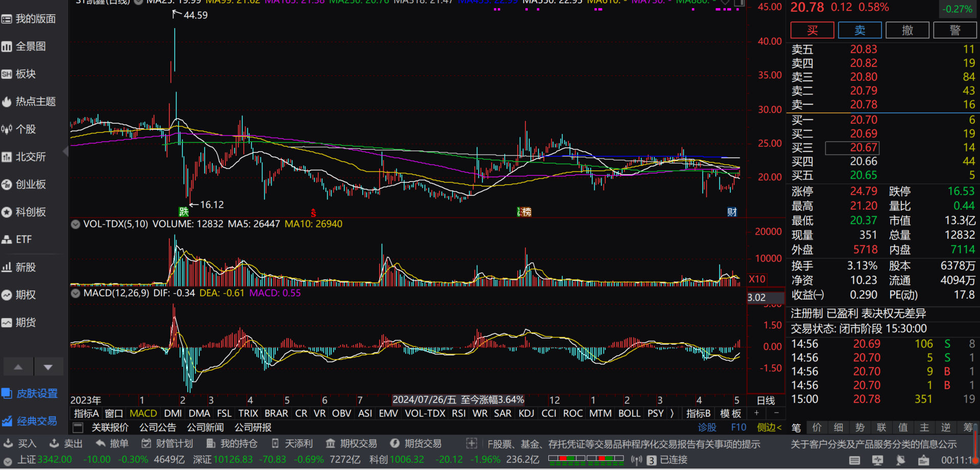Open 期权交易 options trading
980x470 pixels.
(351, 443)
